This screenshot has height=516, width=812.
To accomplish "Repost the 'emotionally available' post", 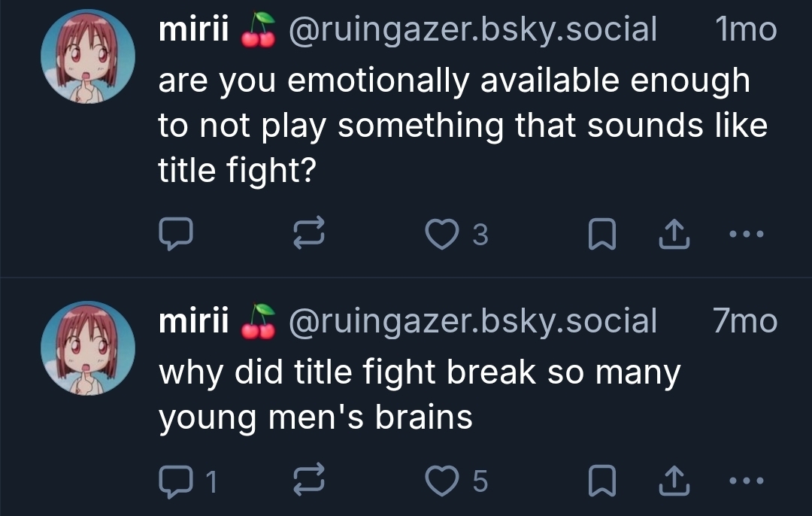I will click(x=310, y=235).
